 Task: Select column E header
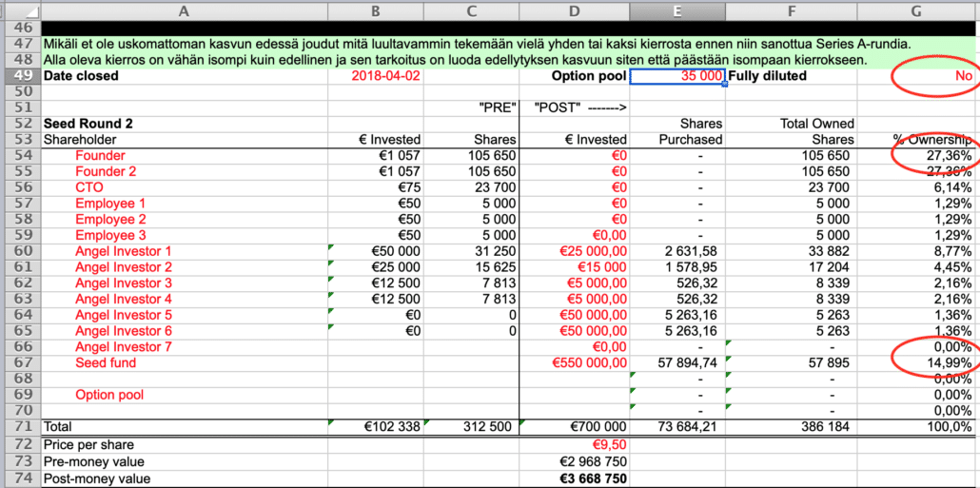tap(676, 10)
